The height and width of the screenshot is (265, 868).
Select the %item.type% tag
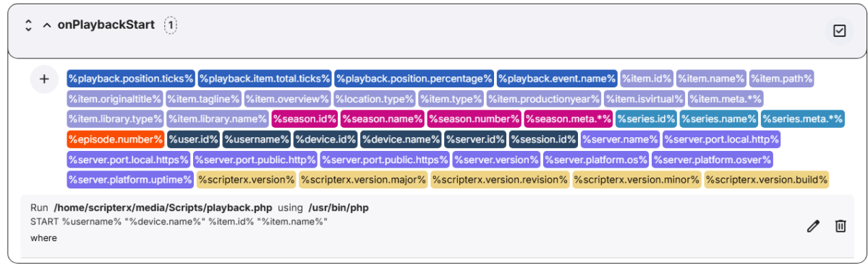tap(451, 98)
